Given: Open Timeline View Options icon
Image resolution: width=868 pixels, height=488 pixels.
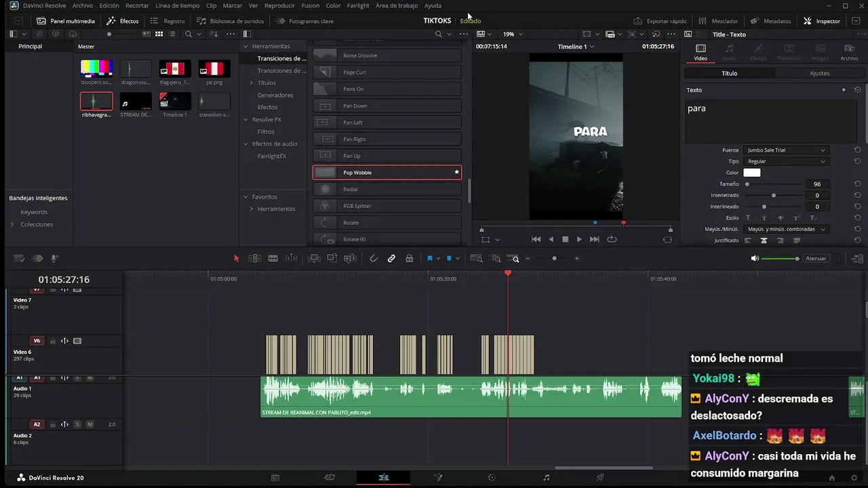Looking at the screenshot, I should click(19, 258).
